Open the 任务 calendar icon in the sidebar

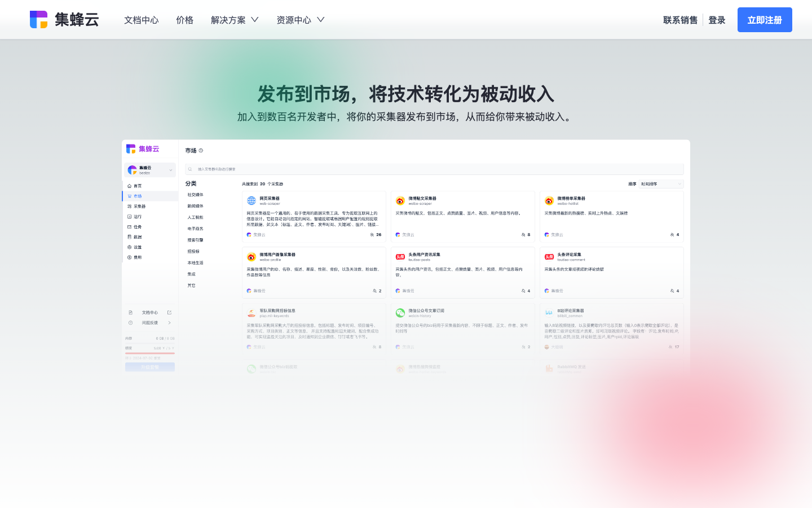(x=129, y=227)
